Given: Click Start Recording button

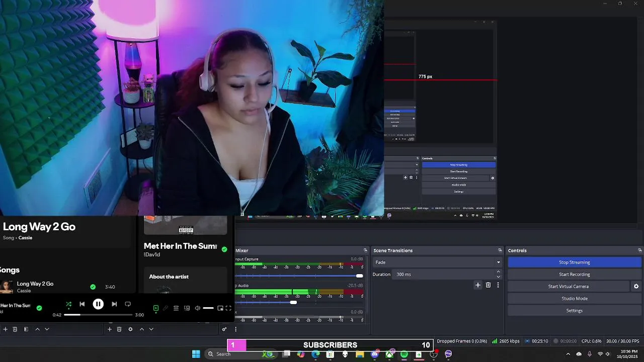Looking at the screenshot, I should 575,274.
